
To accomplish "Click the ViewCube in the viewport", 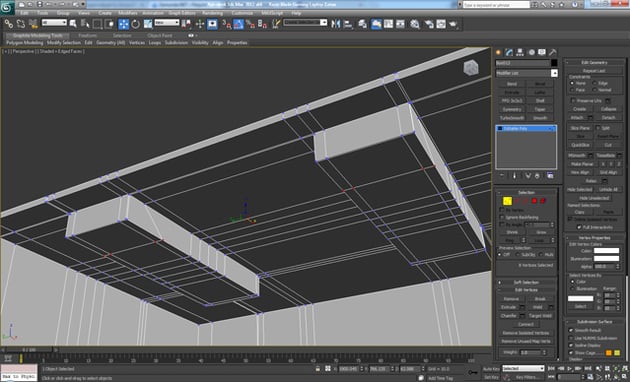I will tap(470, 67).
